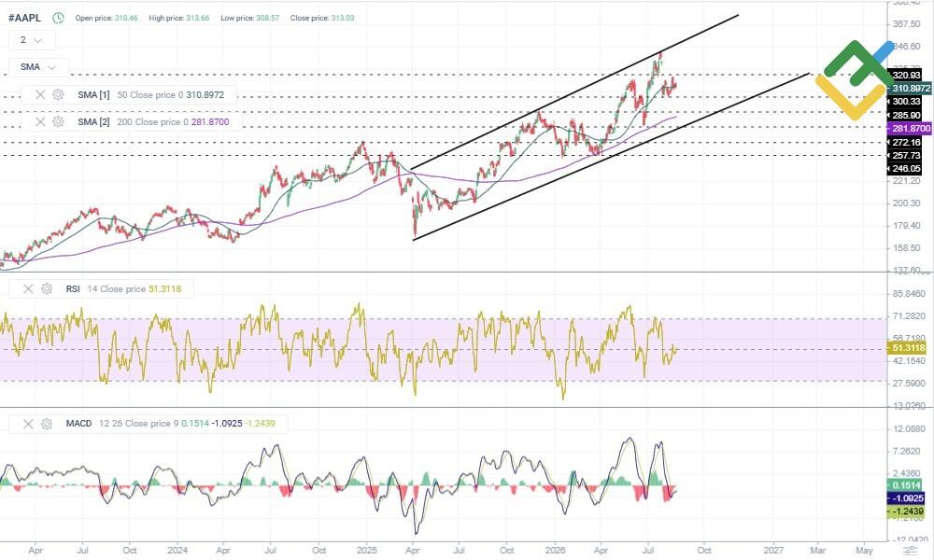The image size is (934, 560).
Task: Open MACD settings gear
Action: tap(47, 424)
